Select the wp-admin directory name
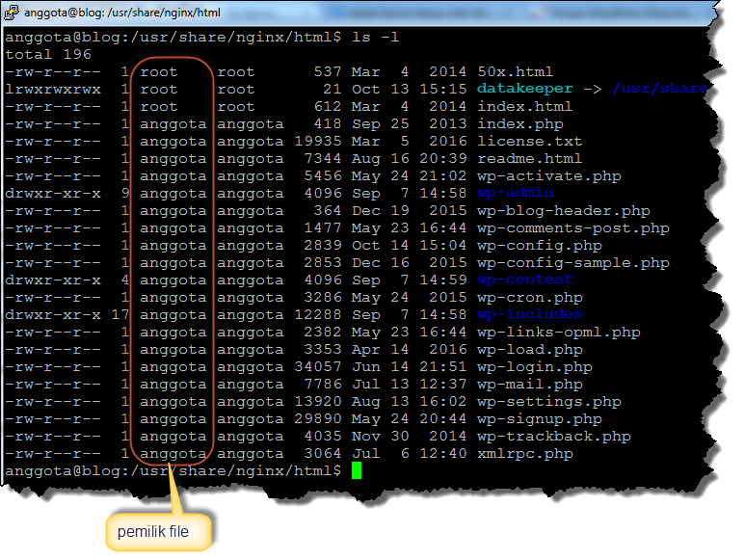The width and height of the screenshot is (745, 560). coord(516,193)
